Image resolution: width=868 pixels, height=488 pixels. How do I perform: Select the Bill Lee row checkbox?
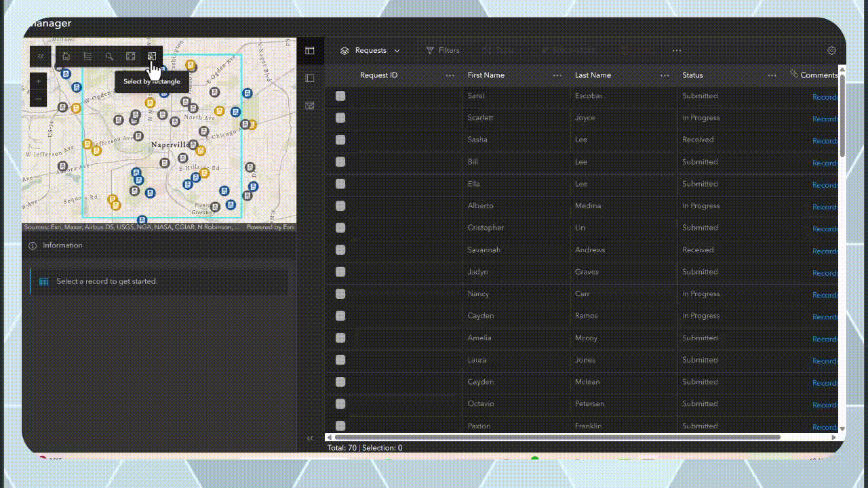(340, 162)
